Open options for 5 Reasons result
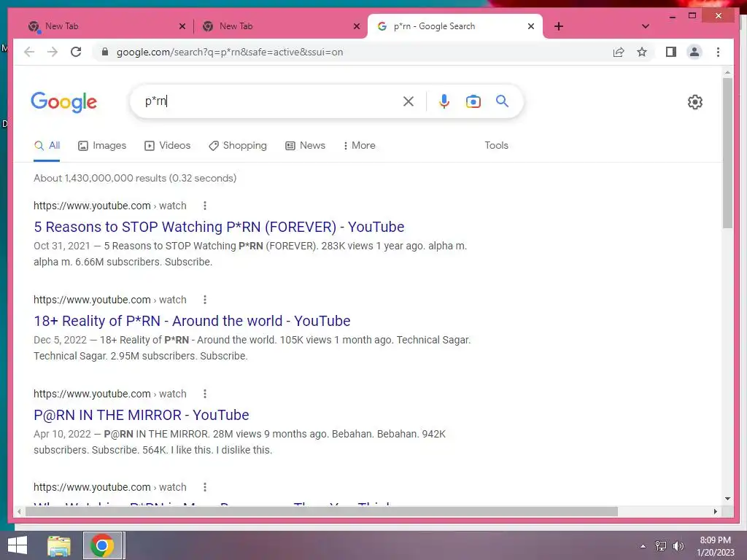This screenshot has height=560, width=747. point(205,206)
